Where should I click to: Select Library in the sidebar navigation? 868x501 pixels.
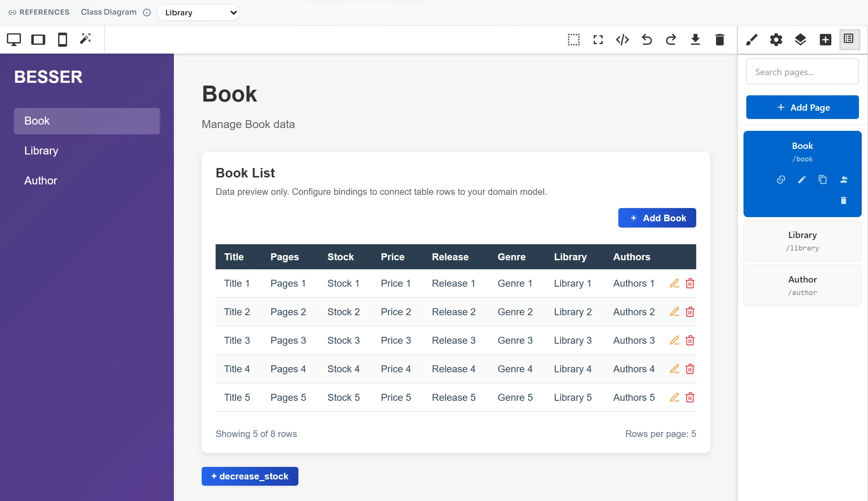pos(87,151)
